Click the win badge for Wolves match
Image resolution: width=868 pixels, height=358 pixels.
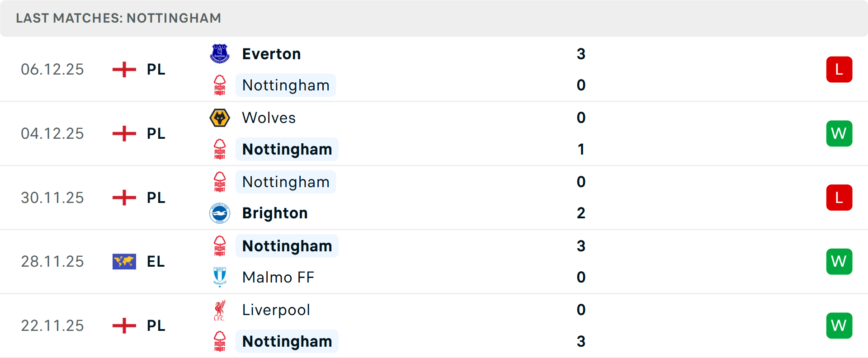click(839, 133)
